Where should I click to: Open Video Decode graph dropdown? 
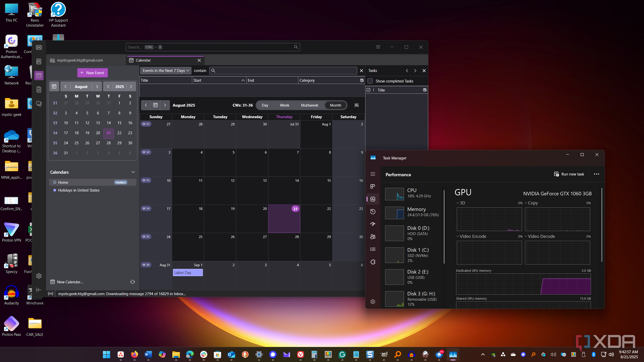click(x=526, y=236)
